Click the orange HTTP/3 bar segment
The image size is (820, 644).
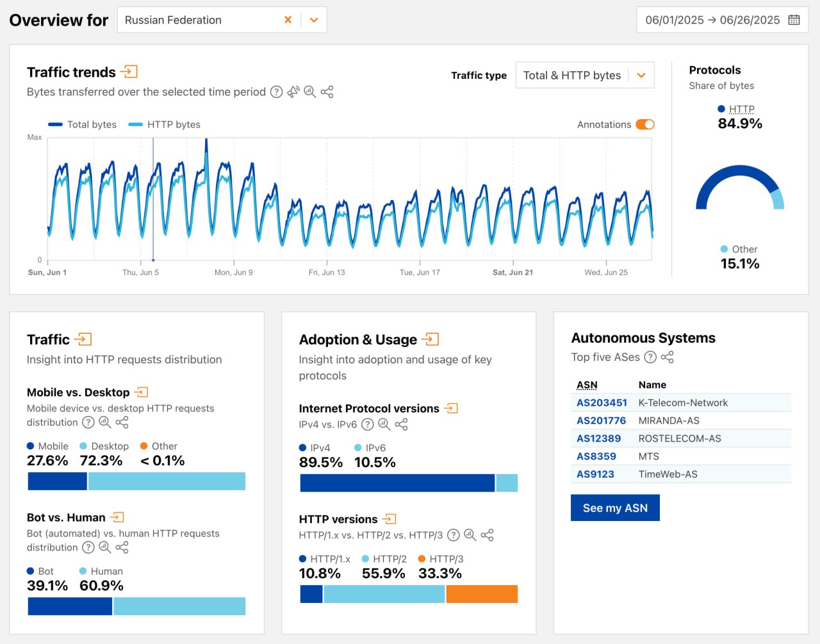[482, 594]
